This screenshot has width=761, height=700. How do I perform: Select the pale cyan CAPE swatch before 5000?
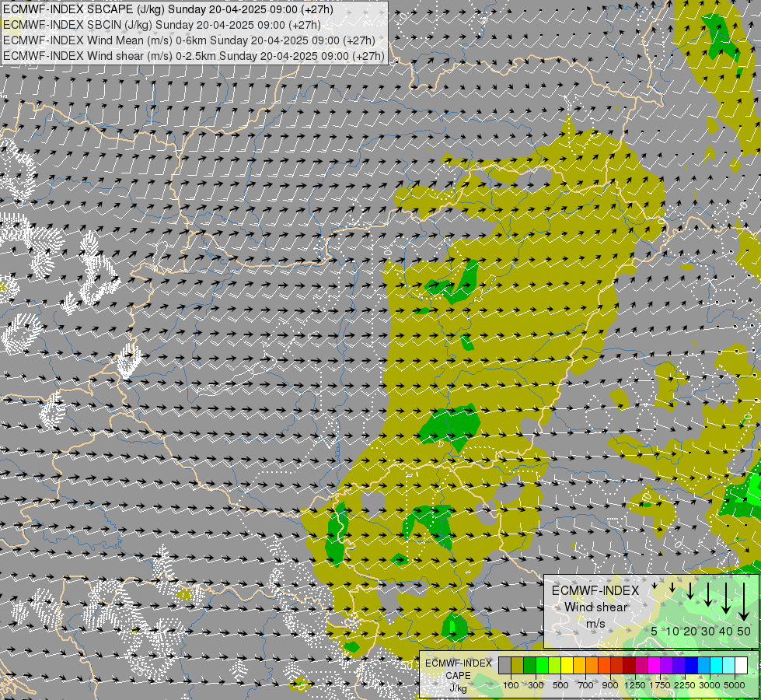729,665
